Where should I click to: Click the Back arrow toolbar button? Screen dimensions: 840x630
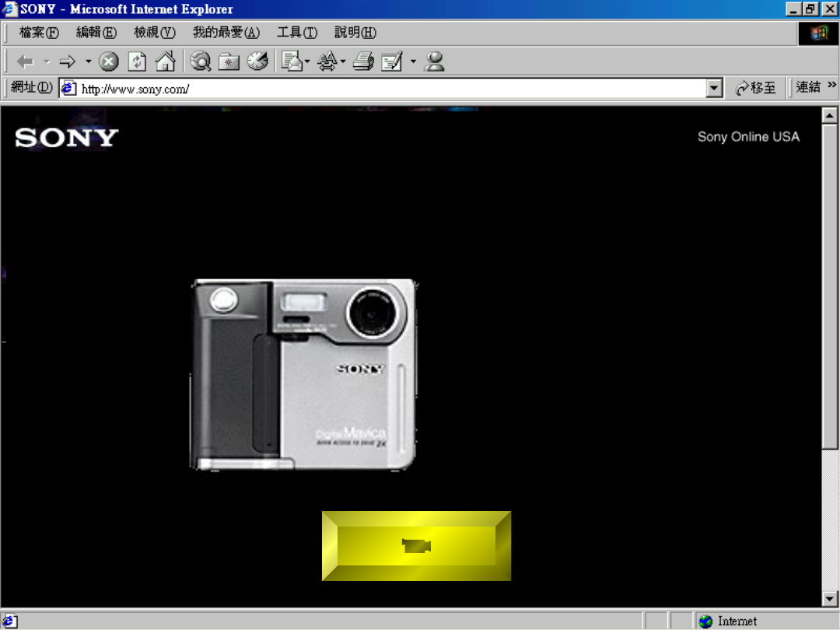click(25, 61)
